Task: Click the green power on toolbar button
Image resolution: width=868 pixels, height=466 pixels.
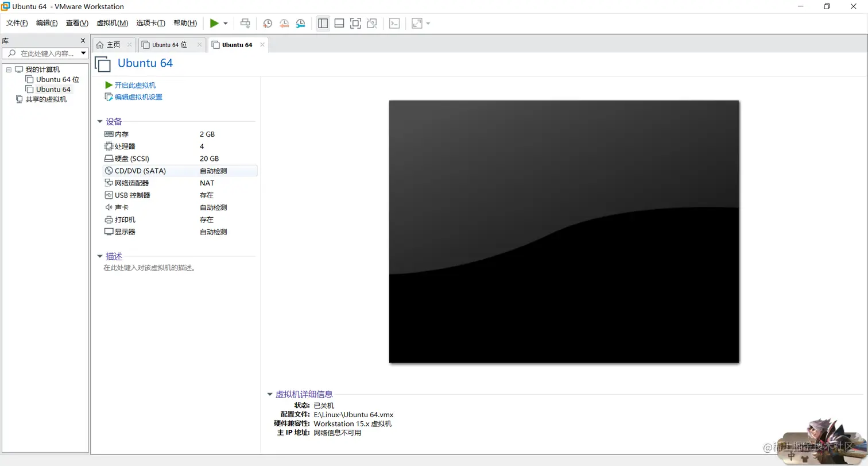Action: pos(214,23)
